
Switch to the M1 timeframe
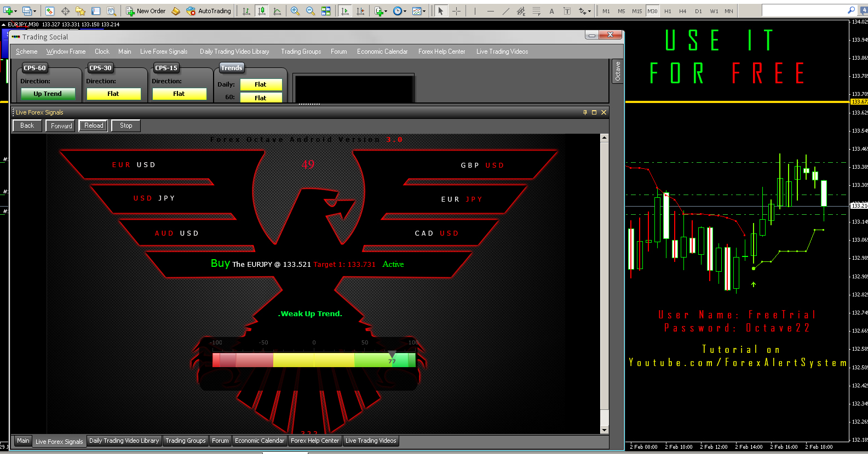606,11
